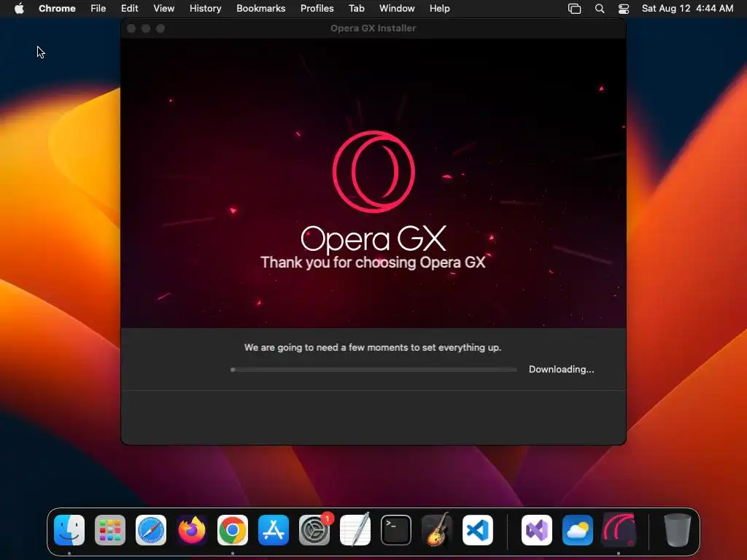This screenshot has width=747, height=560.
Task: Click the large Opera GX wordmark
Action: click(373, 238)
